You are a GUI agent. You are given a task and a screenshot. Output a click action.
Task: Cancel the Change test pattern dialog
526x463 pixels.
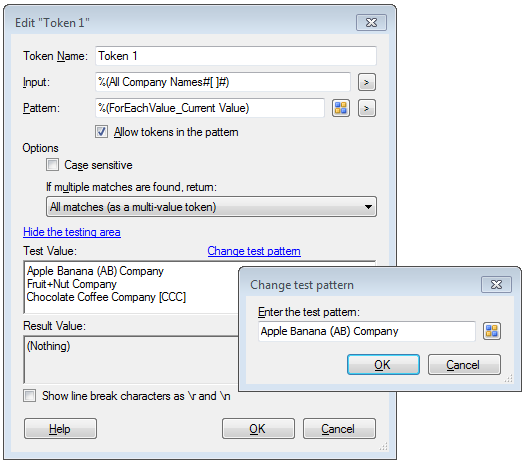pyautogui.click(x=464, y=364)
